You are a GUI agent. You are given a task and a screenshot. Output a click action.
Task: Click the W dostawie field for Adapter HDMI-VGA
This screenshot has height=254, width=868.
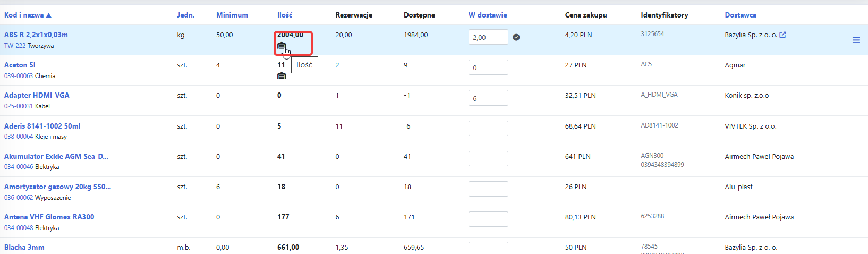coord(488,98)
